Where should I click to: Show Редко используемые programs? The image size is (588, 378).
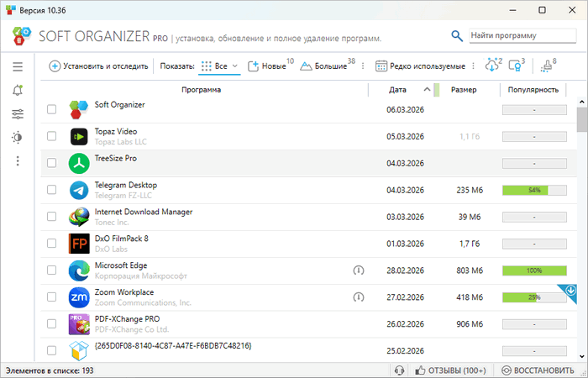click(420, 66)
